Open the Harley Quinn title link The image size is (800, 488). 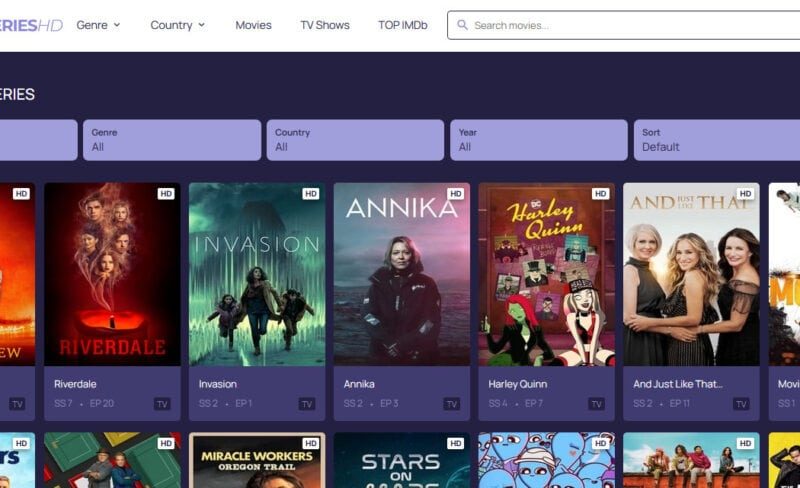[517, 384]
